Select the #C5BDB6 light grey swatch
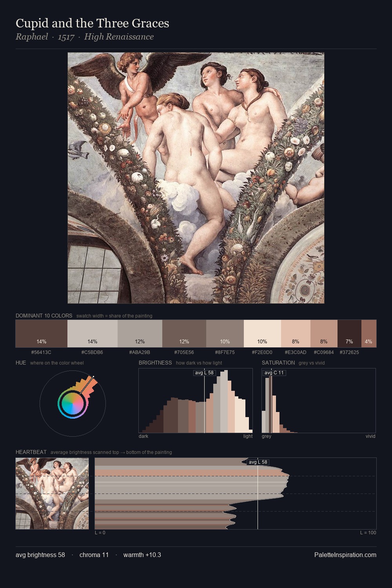The height and width of the screenshot is (588, 392). (93, 334)
